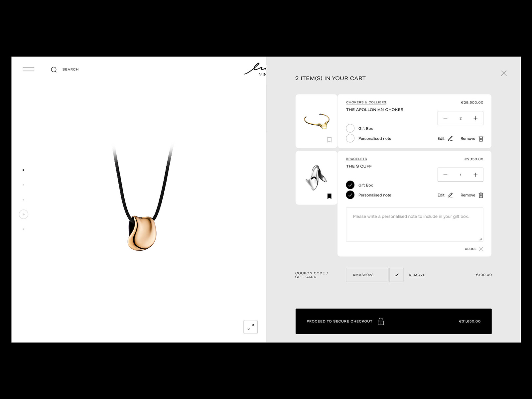The width and height of the screenshot is (532, 399).
Task: Click Proceed to Secure Checkout button
Action: pos(393,321)
